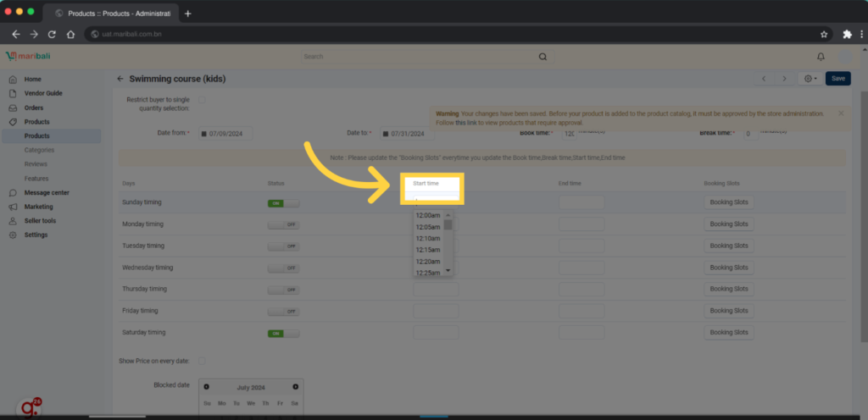The height and width of the screenshot is (420, 868).
Task: Select 12:05am from start time list
Action: (428, 227)
